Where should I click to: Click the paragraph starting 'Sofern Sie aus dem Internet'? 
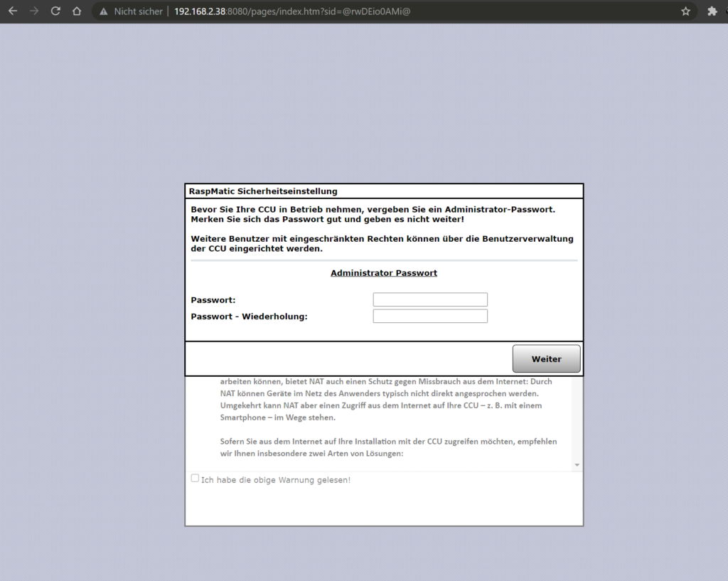pos(388,447)
